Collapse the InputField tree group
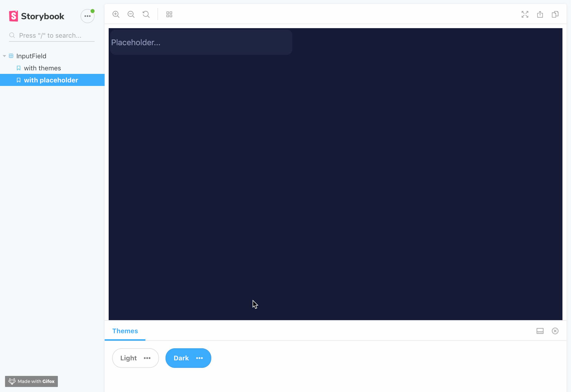Image resolution: width=571 pixels, height=392 pixels. point(5,56)
